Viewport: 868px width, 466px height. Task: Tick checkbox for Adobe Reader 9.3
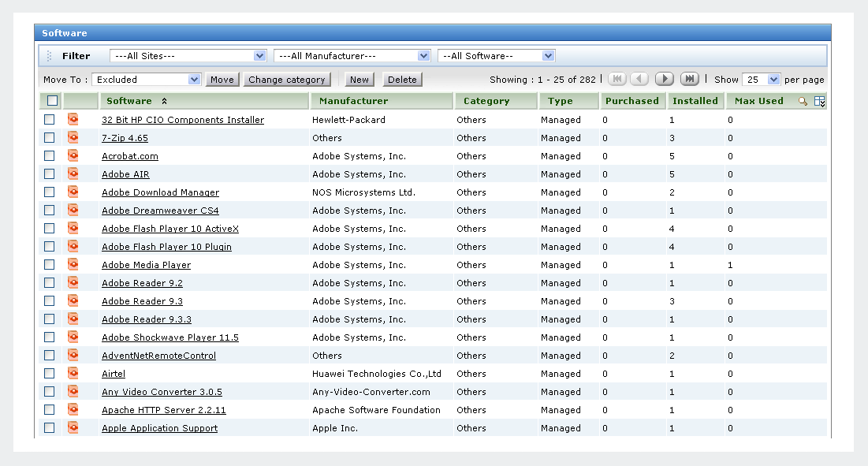click(49, 300)
